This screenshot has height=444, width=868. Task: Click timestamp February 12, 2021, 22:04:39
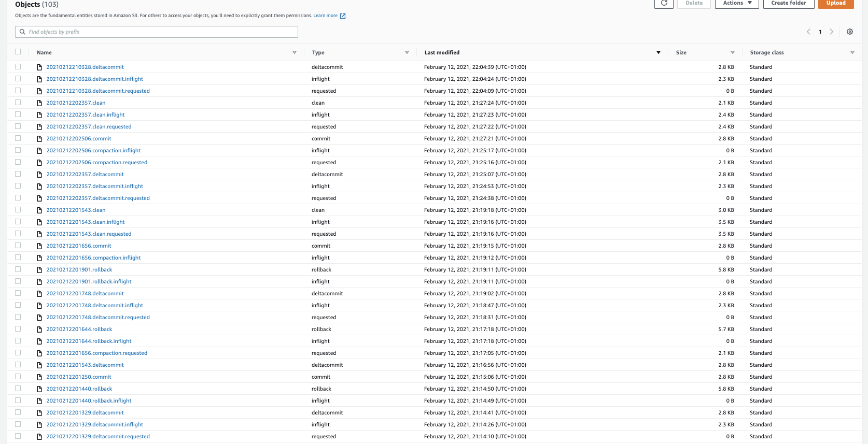click(x=475, y=67)
